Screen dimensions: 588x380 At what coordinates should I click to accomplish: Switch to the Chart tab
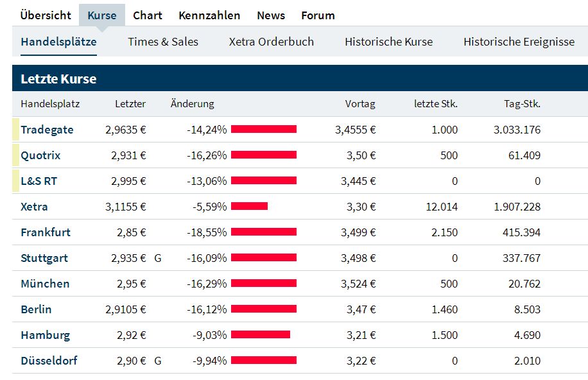(148, 15)
